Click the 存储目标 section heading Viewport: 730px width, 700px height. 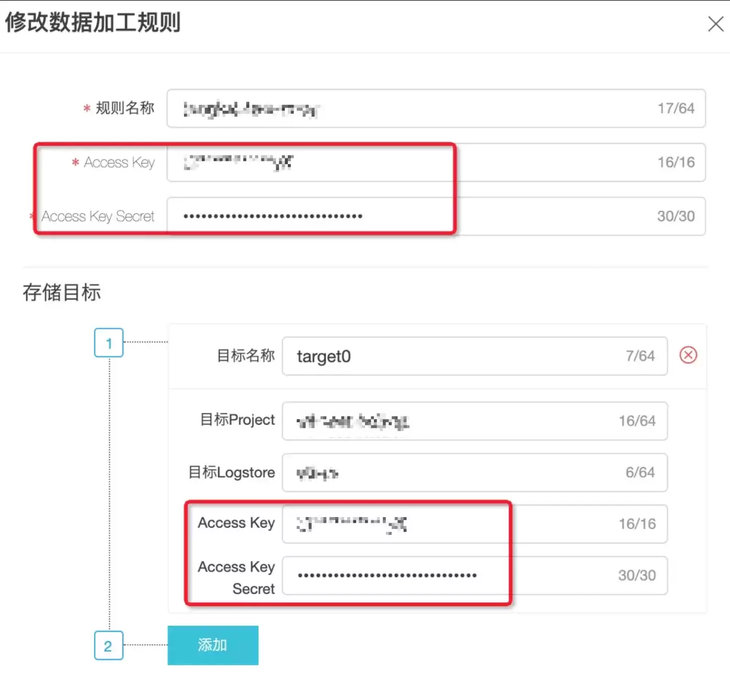coord(62,292)
